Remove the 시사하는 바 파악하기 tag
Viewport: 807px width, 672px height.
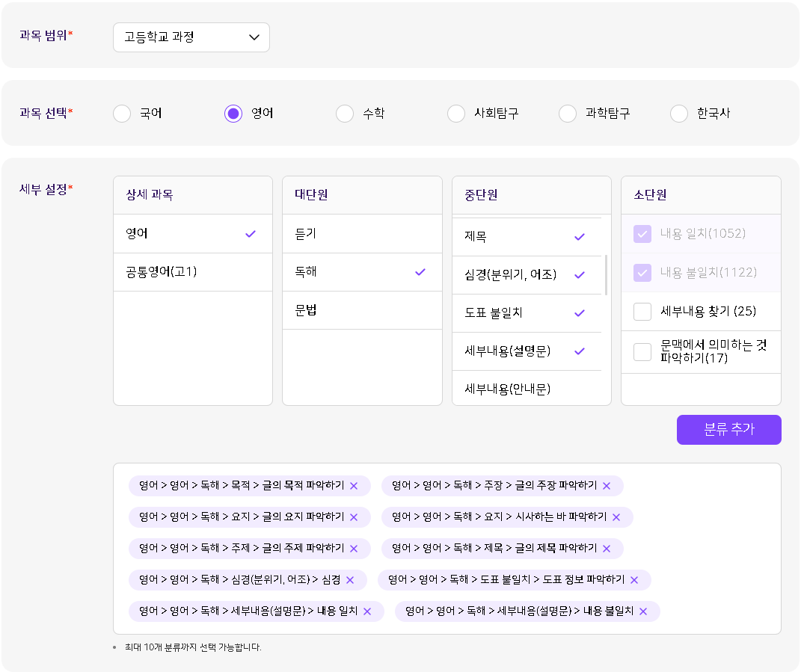pos(616,517)
